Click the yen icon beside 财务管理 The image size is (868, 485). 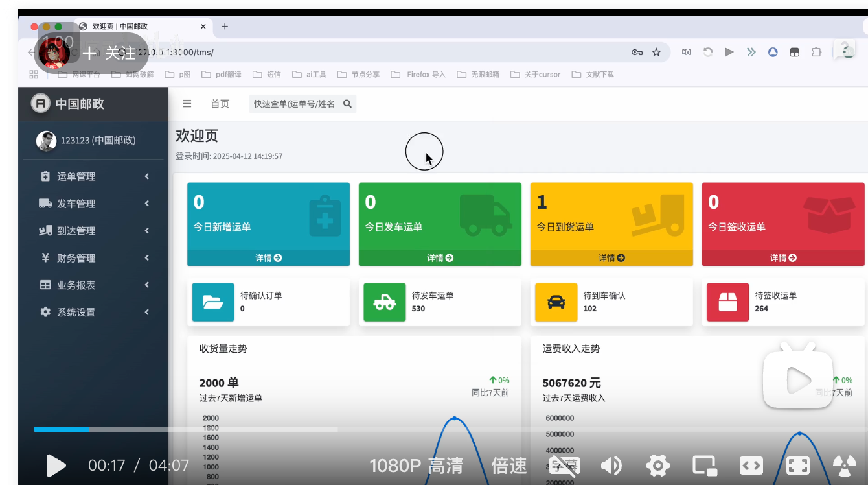click(45, 258)
